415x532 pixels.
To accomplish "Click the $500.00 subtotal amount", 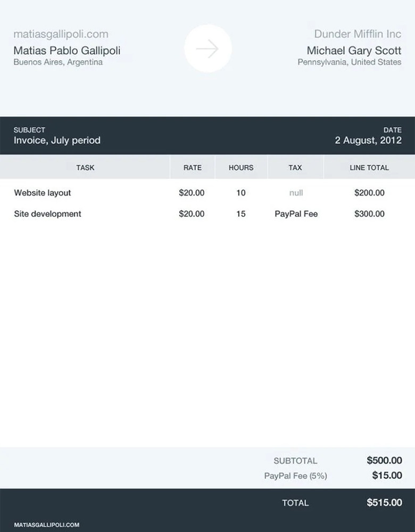I will pos(384,461).
